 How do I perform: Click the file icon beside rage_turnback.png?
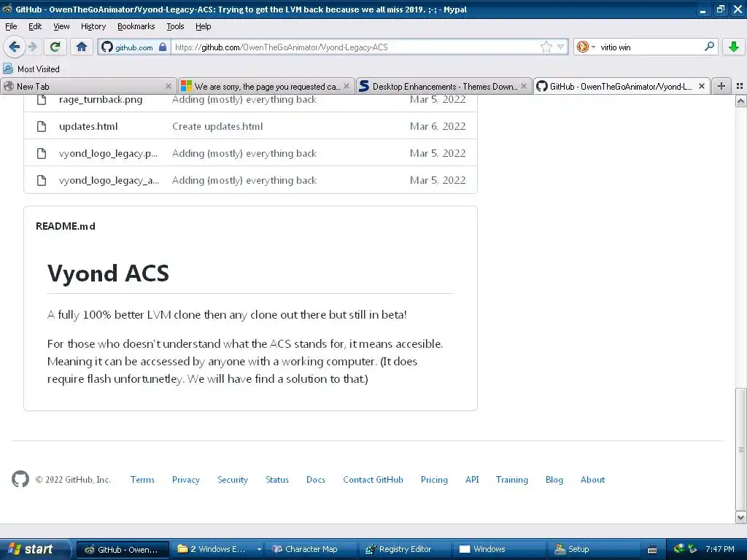pyautogui.click(x=42, y=99)
